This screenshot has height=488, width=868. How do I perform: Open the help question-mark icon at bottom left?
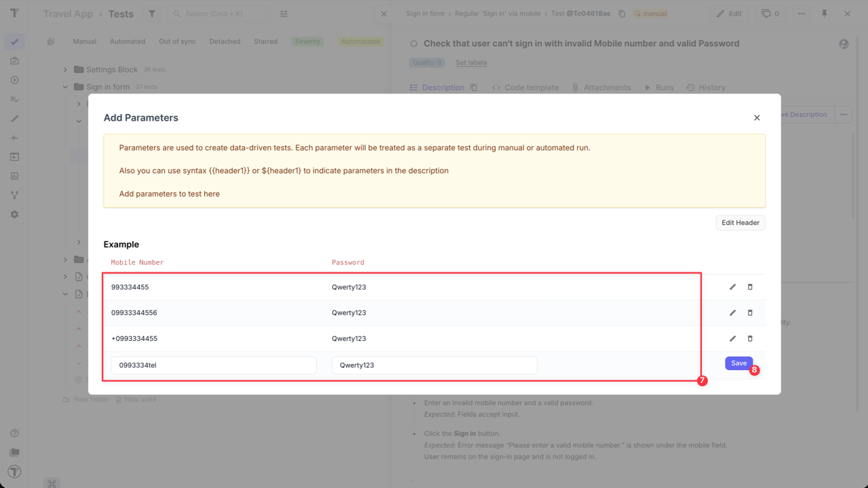(14, 432)
